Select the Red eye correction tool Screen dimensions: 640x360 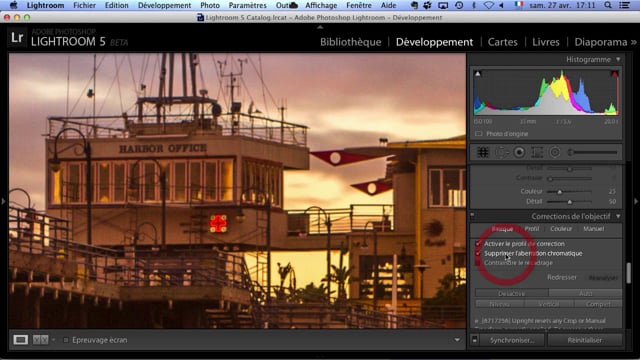(519, 152)
